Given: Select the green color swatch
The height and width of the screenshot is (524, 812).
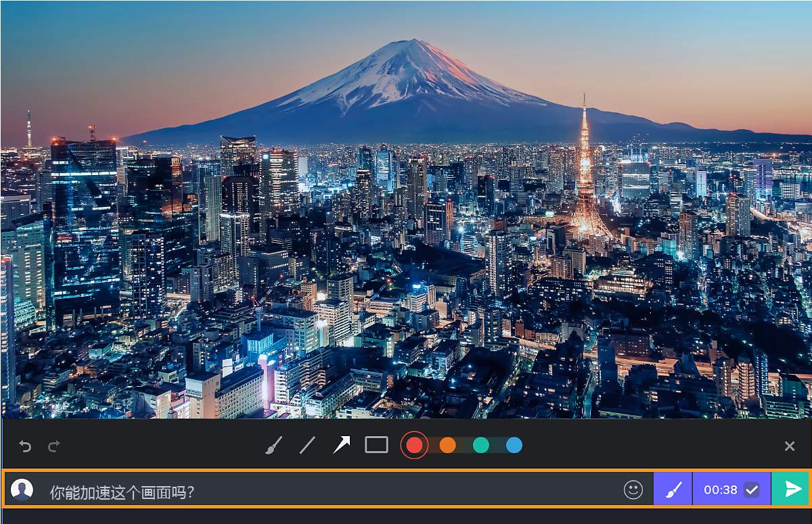Looking at the screenshot, I should coord(481,445).
